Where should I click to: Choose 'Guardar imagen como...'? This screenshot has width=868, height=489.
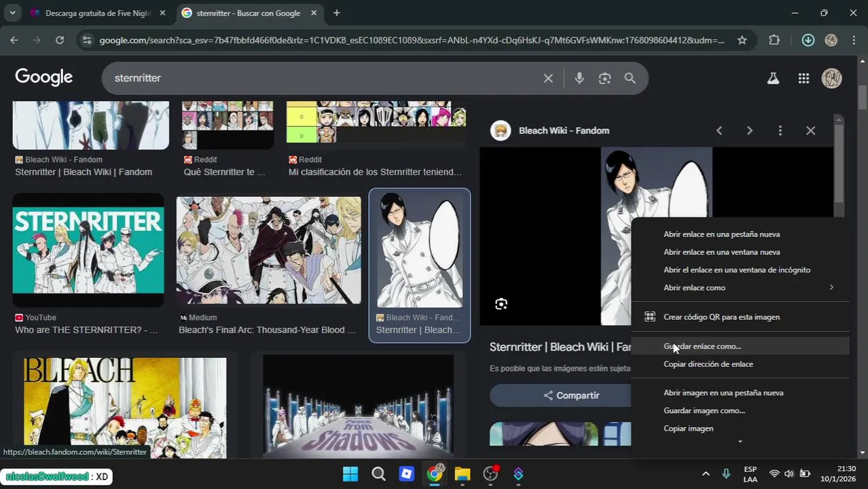point(704,410)
